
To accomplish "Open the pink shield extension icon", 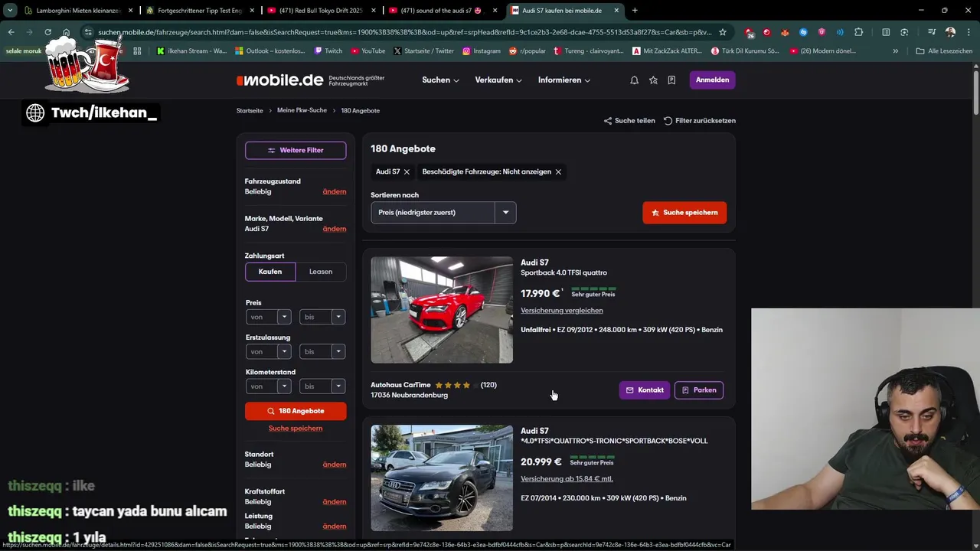I will [x=822, y=32].
